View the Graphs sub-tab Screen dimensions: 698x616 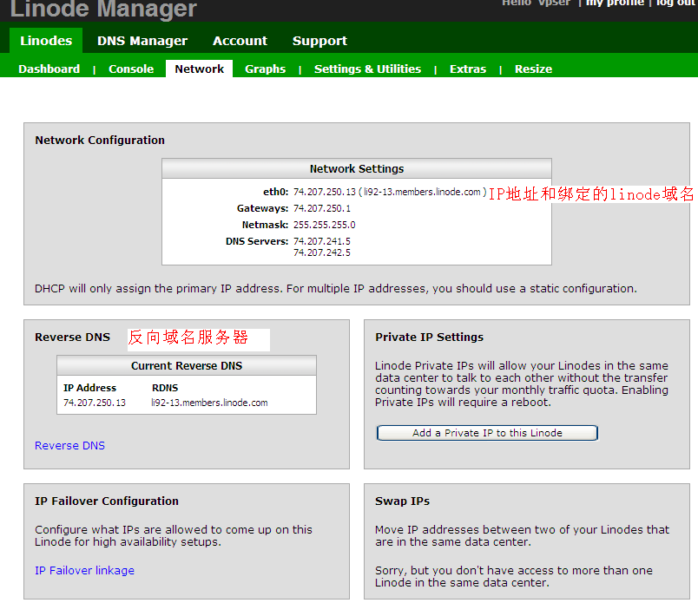click(x=265, y=69)
